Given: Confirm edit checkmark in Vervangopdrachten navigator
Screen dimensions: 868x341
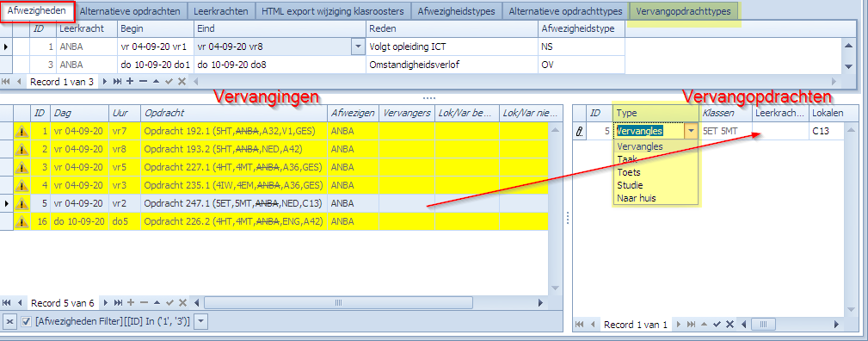Looking at the screenshot, I should click(x=717, y=325).
